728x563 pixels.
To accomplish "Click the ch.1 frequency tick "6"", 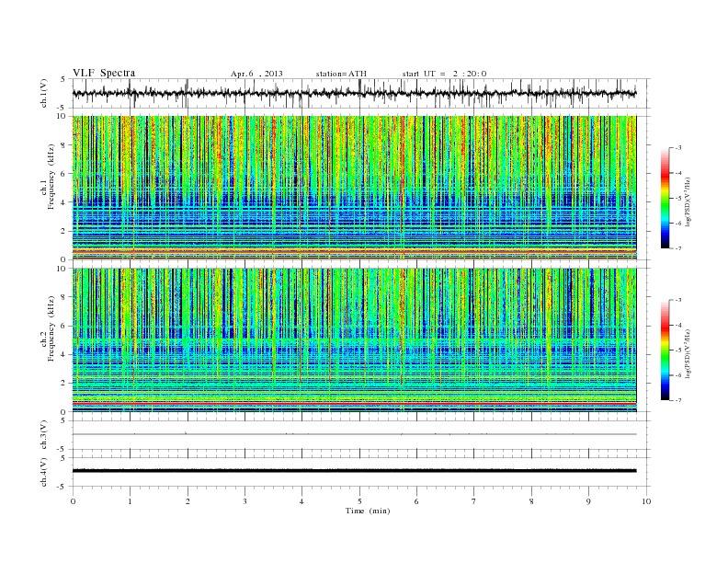I will click(63, 174).
